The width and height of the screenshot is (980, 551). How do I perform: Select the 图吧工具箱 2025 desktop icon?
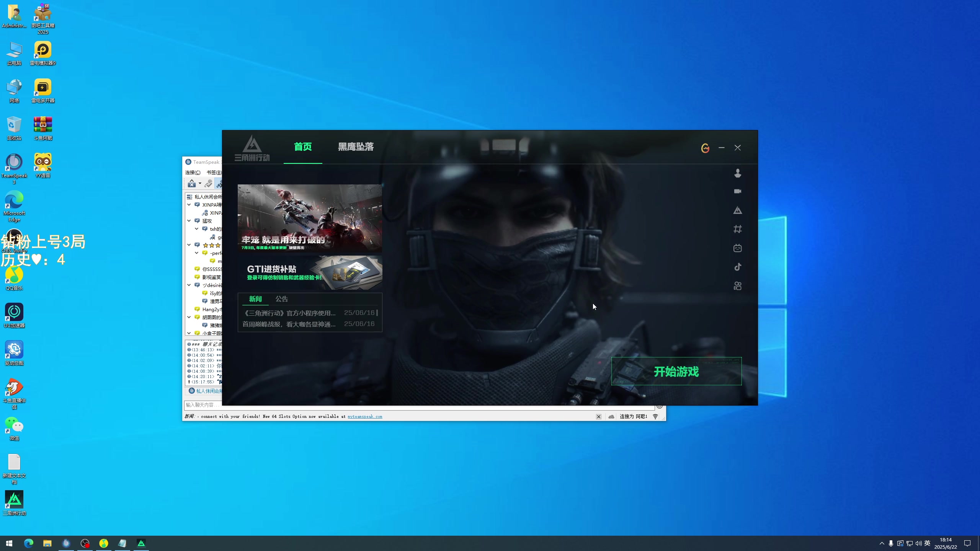42,19
